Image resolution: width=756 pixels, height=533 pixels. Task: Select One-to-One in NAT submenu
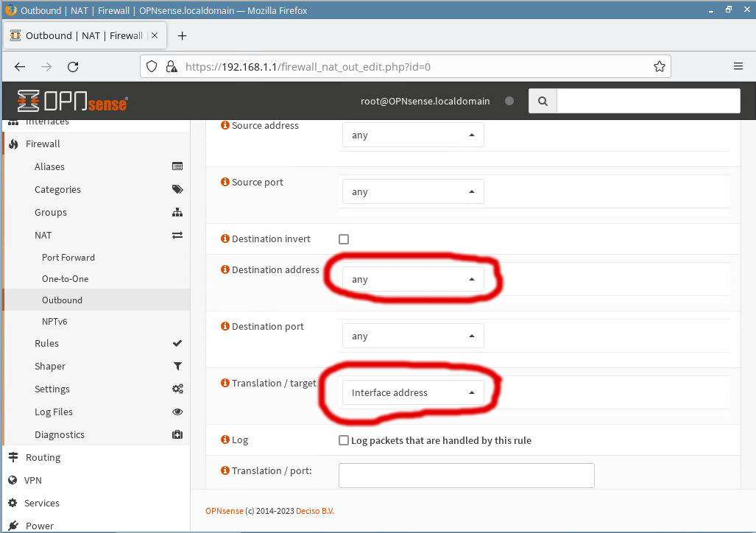[65, 279]
